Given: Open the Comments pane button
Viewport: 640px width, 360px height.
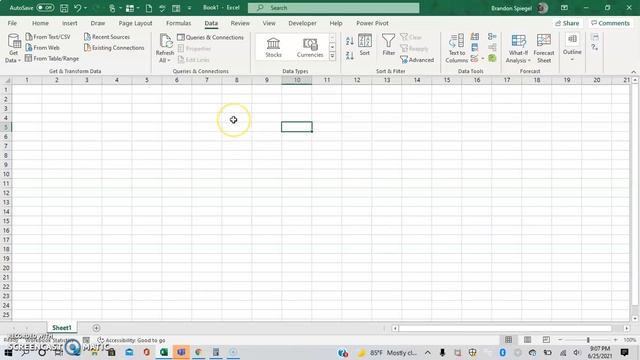Looking at the screenshot, I should coord(610,23).
